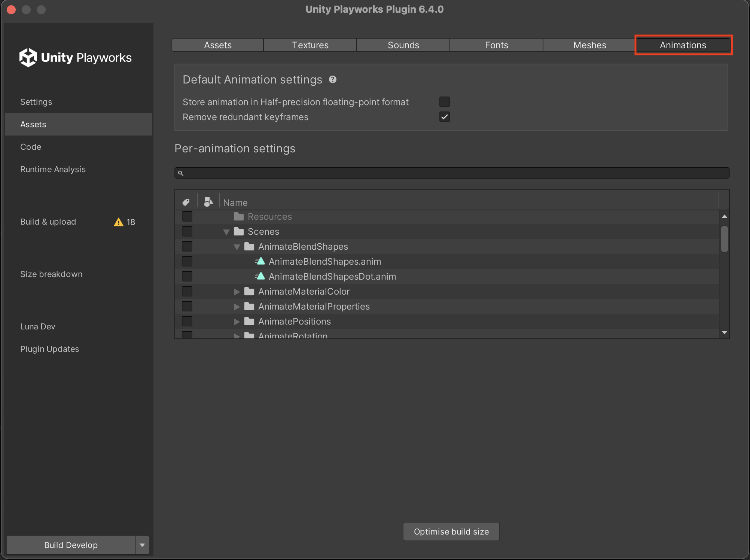750x560 pixels.
Task: Click the tag column header icon
Action: [186, 202]
